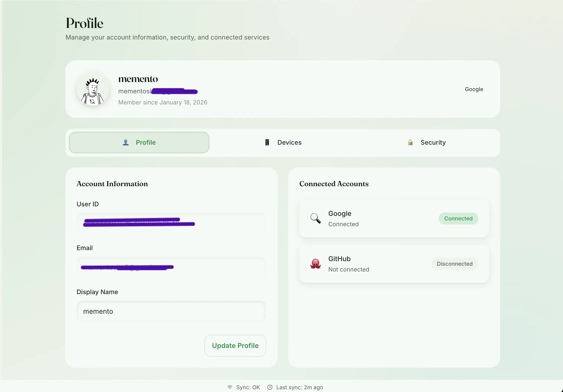The height and width of the screenshot is (392, 563).
Task: Open the Devices tab
Action: click(x=283, y=142)
